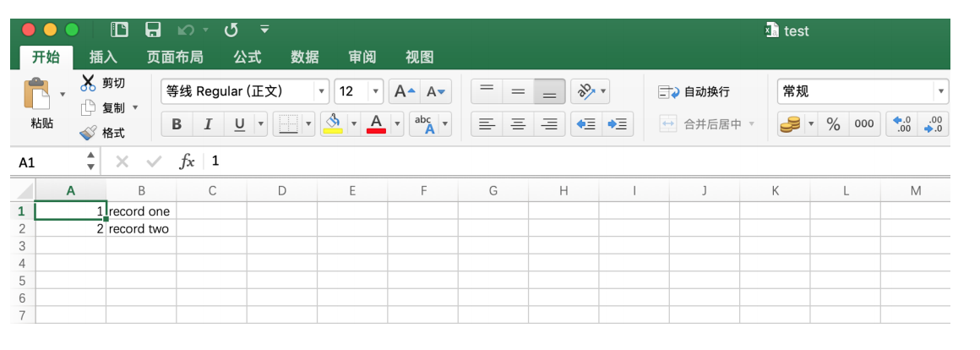980x350 pixels.
Task: Click the cut scissors icon
Action: point(88,83)
